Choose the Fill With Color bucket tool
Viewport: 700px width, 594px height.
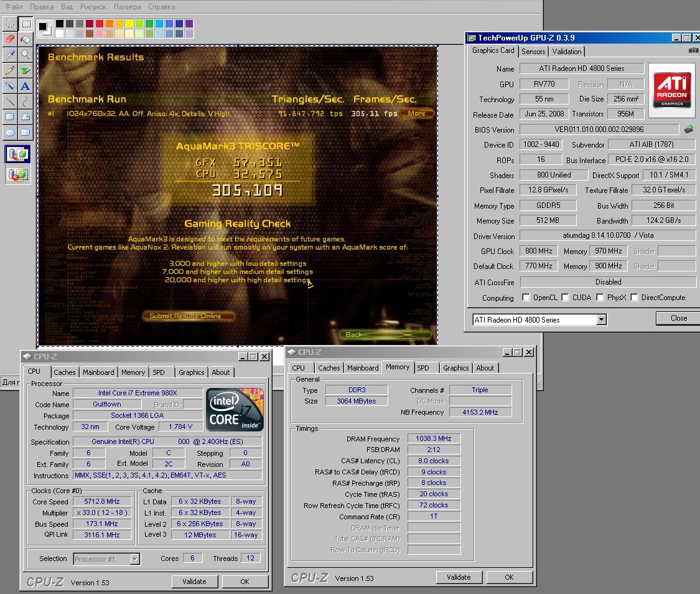(26, 39)
